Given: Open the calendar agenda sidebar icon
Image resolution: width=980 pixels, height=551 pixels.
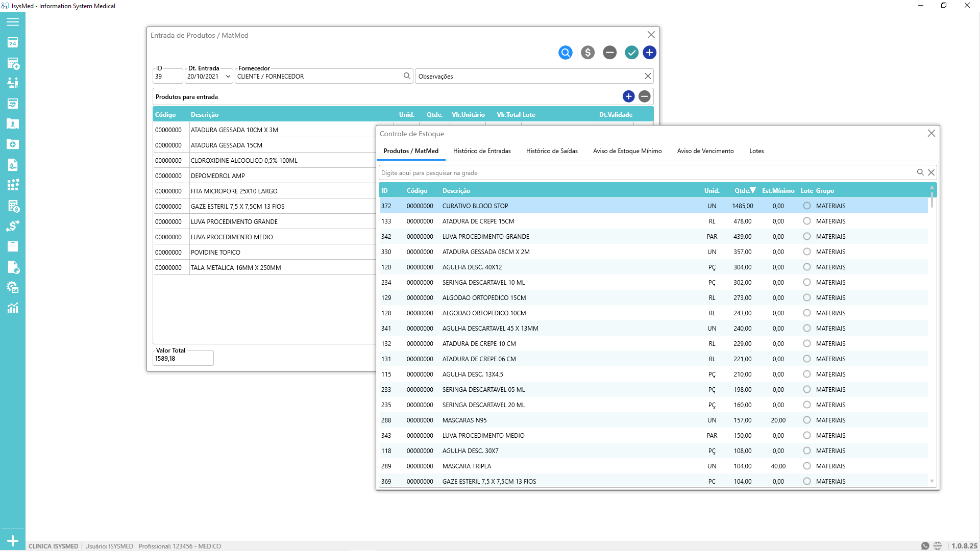Looking at the screenshot, I should pos(13,43).
